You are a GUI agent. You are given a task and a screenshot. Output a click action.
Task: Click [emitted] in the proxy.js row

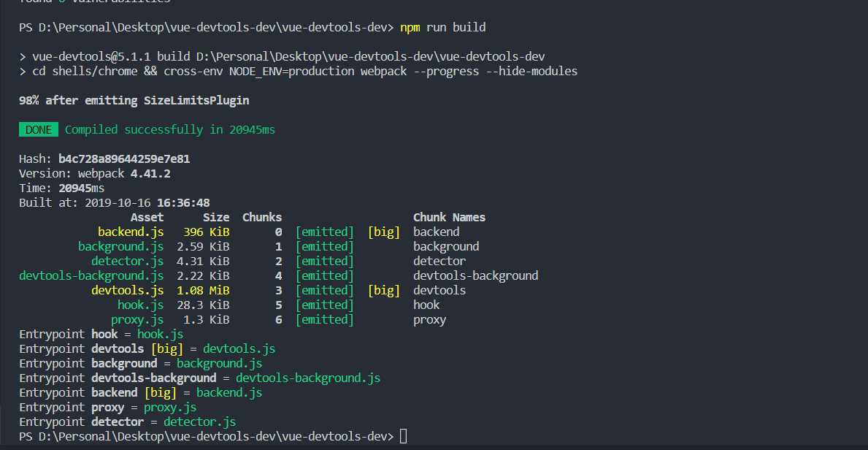point(324,320)
